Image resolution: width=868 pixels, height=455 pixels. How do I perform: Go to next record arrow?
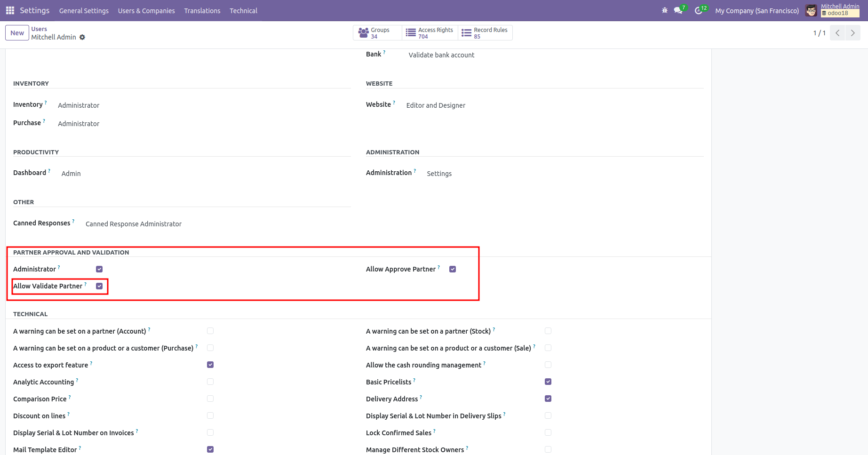(852, 33)
